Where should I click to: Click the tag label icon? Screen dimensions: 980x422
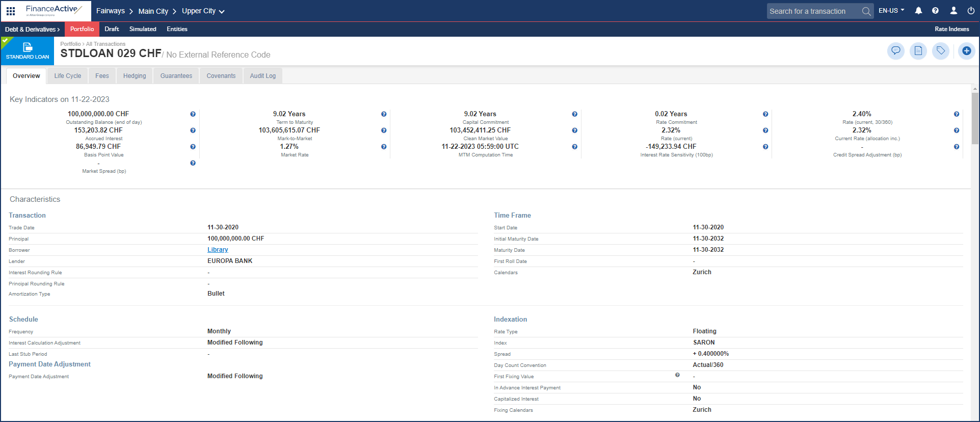click(940, 51)
